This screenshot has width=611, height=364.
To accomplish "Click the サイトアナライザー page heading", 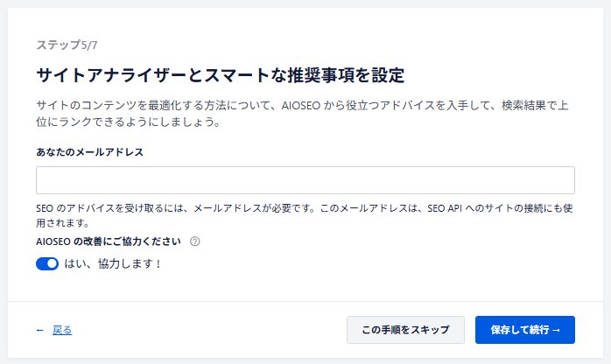I will (x=220, y=74).
